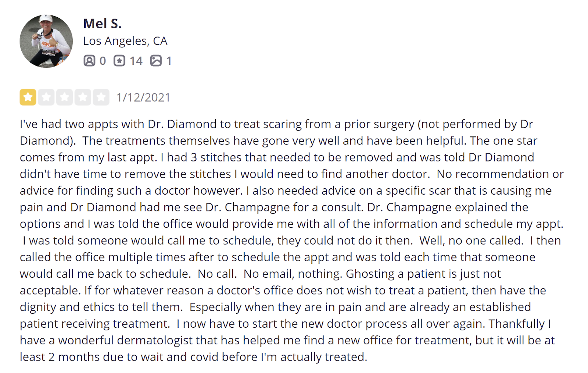Click the friends icon
Screen dimensions: 588x373
[x=89, y=61]
